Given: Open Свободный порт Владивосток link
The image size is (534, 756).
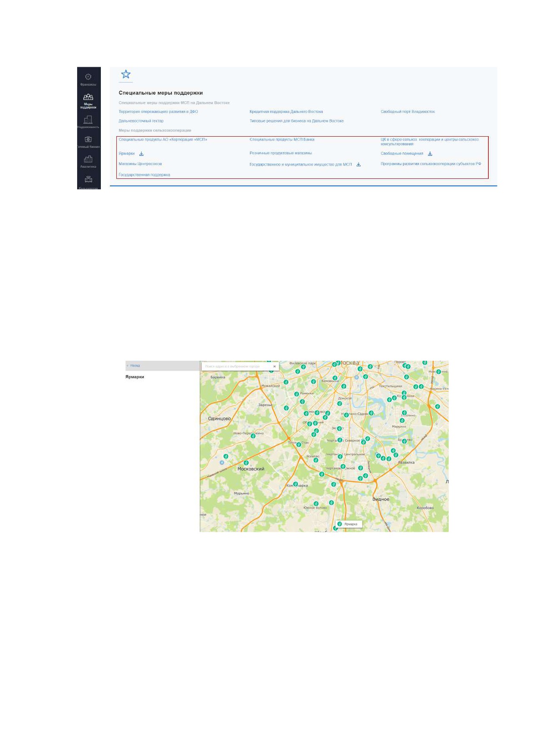Looking at the screenshot, I should [x=408, y=112].
